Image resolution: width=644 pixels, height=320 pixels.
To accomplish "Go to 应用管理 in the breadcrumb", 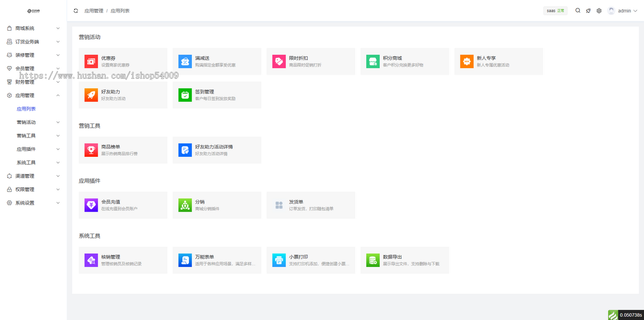I will tap(94, 11).
